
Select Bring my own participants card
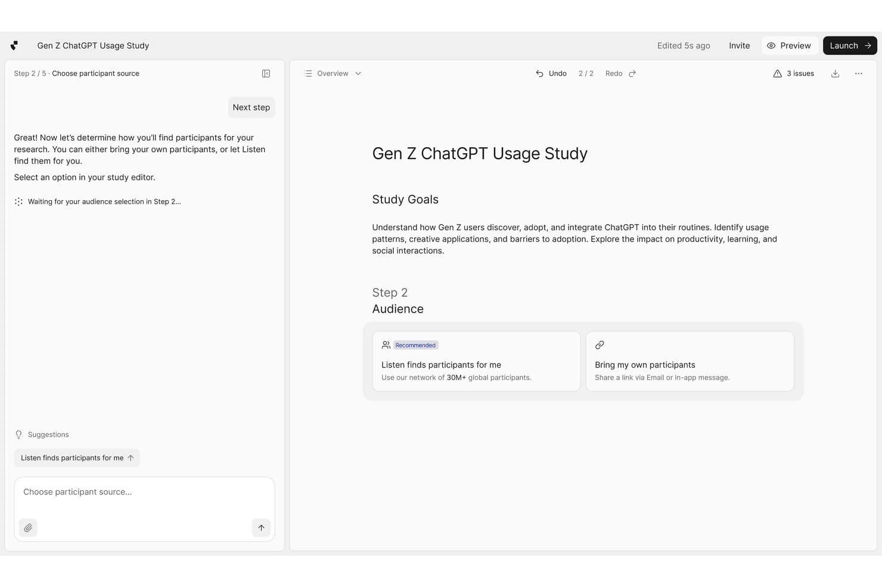pos(690,361)
